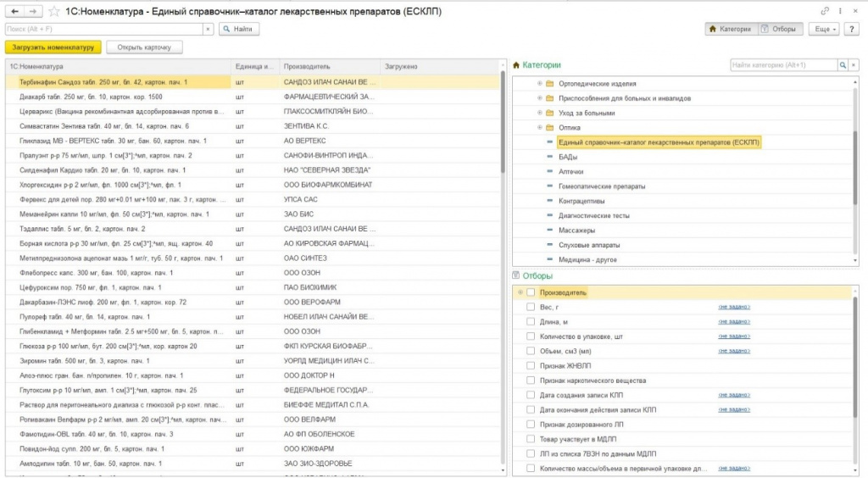Image resolution: width=868 pixels, height=478 pixels.
Task: Open the Еще dropdown menu
Action: (x=825, y=29)
